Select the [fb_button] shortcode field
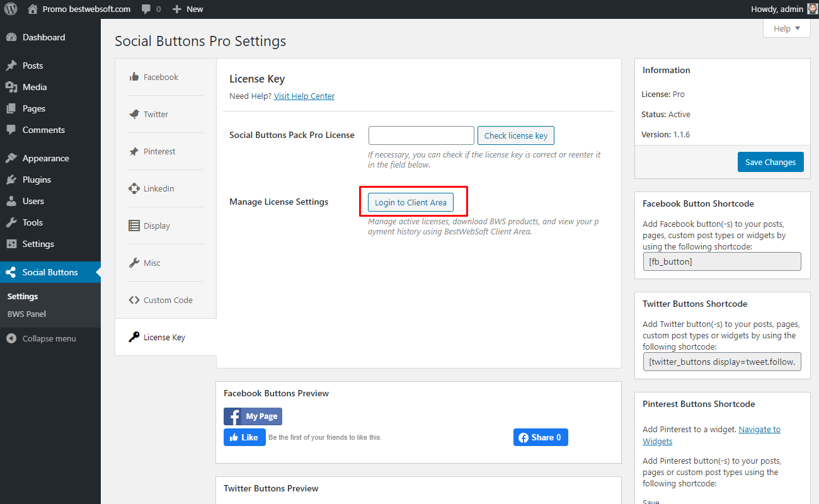The width and height of the screenshot is (819, 504). click(x=722, y=261)
